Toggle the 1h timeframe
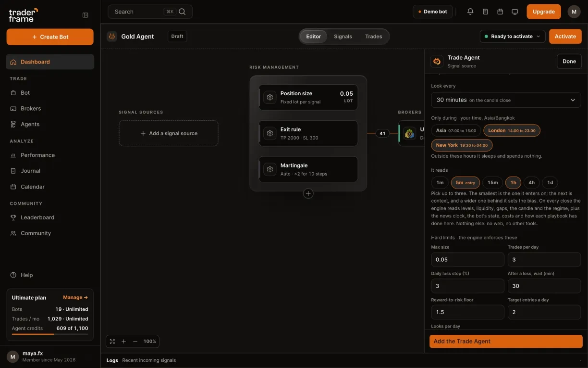This screenshot has height=368, width=588. (x=513, y=183)
